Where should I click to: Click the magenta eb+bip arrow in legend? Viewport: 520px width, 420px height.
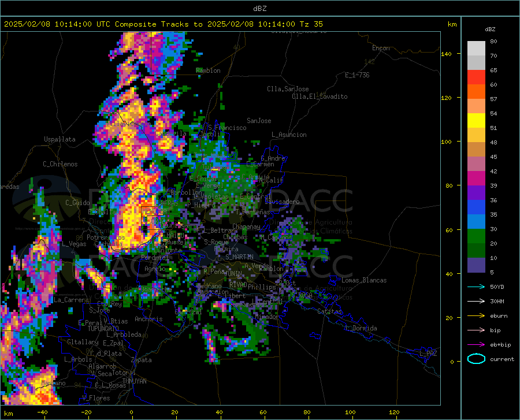tap(476, 345)
